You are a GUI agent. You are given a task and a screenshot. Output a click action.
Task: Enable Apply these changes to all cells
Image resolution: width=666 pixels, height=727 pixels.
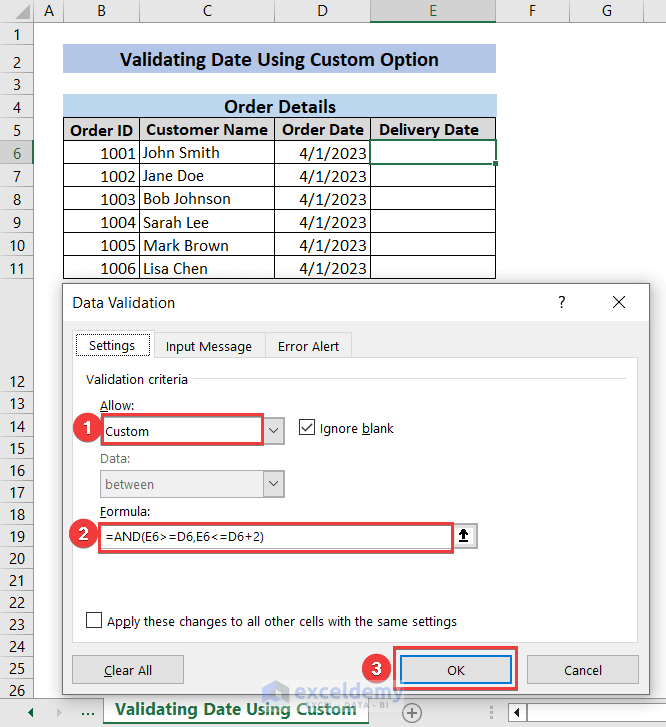point(94,621)
